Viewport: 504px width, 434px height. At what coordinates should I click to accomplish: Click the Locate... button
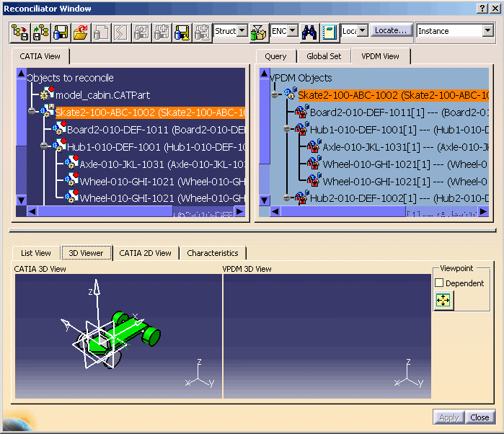391,30
